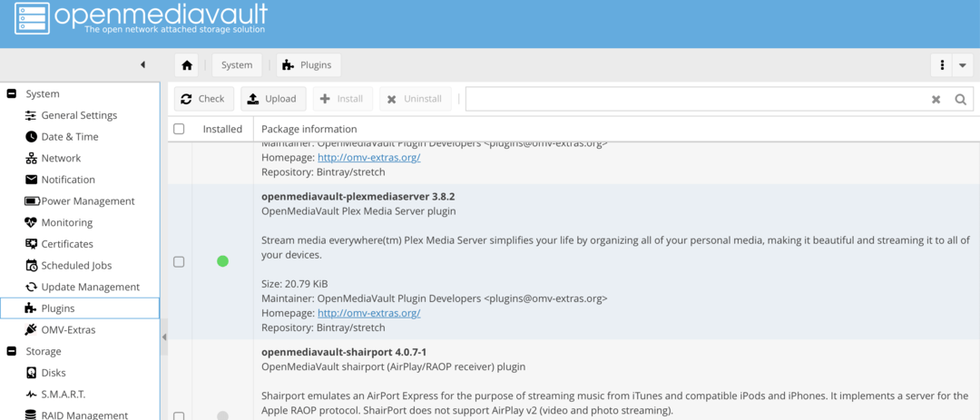Click the S.M.A.R.T. pulse icon
Screen dimensions: 980x420
point(31,395)
